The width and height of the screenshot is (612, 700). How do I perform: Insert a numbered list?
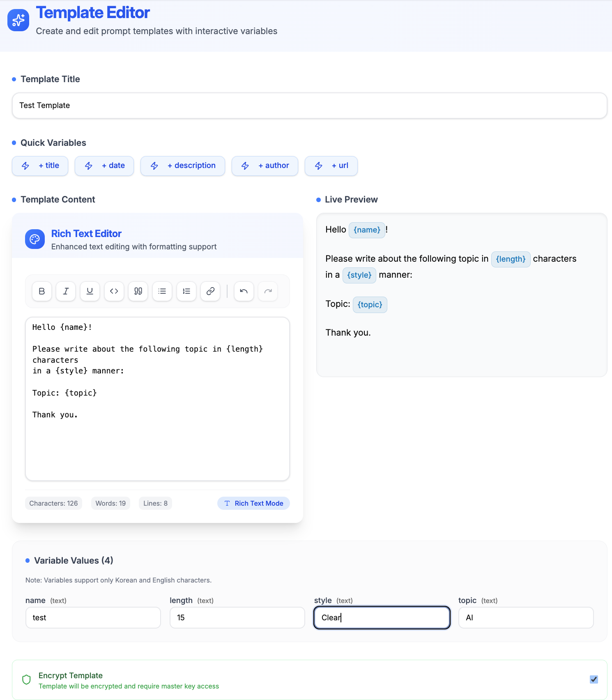(186, 291)
